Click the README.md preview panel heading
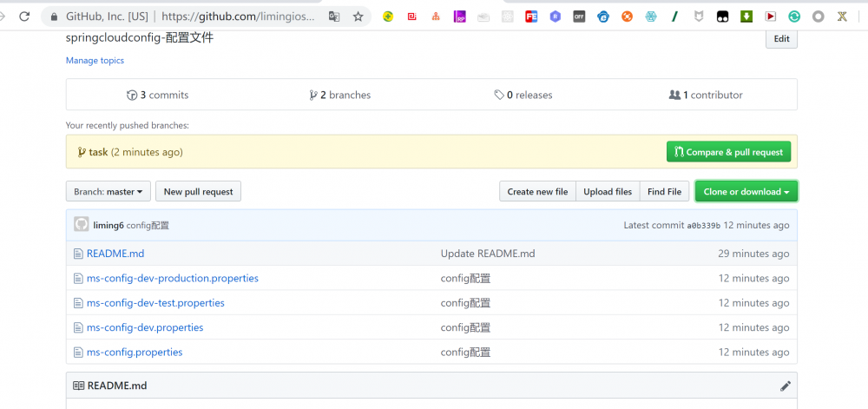The image size is (868, 409). coord(117,386)
